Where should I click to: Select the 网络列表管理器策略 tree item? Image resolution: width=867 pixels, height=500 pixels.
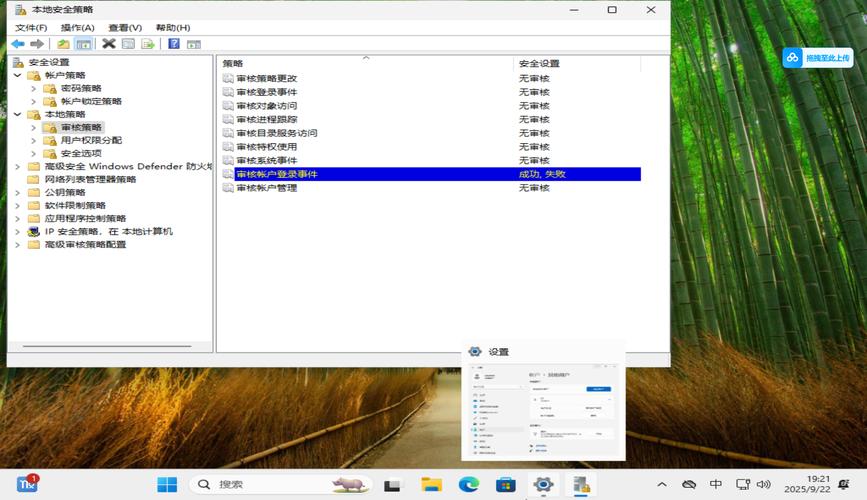coord(90,179)
